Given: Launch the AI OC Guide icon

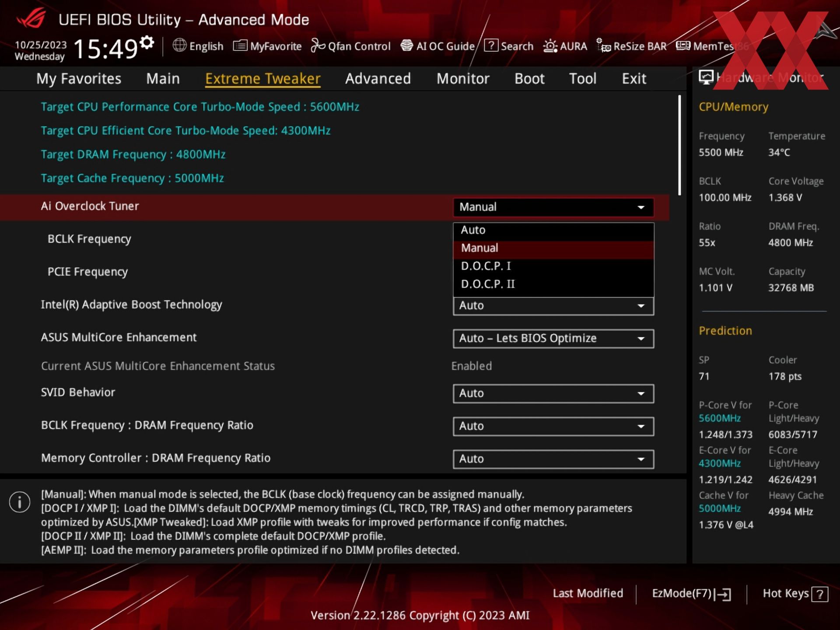Looking at the screenshot, I should pos(407,45).
